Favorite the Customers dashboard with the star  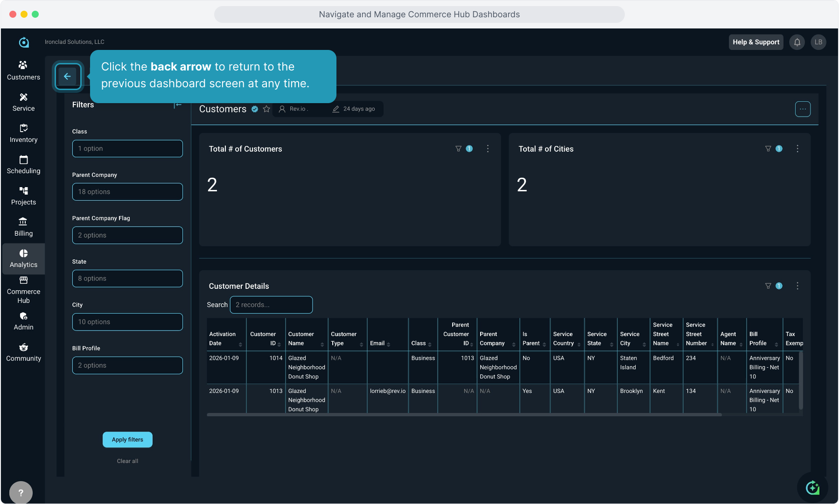266,109
